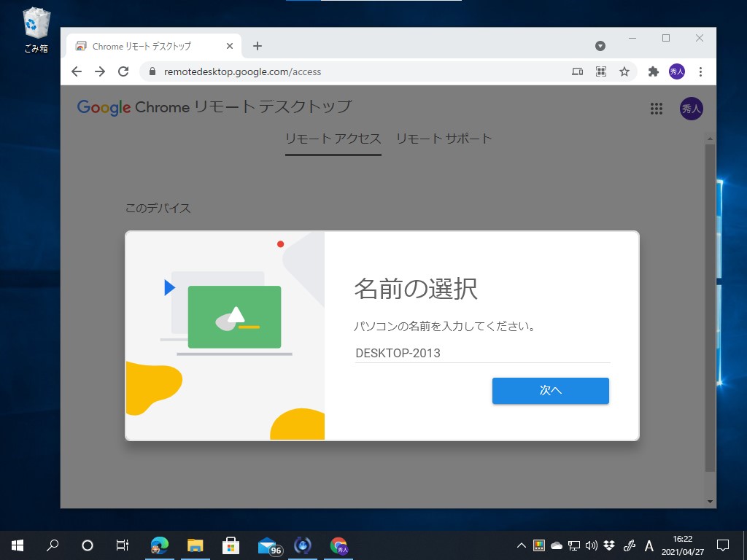Image resolution: width=747 pixels, height=560 pixels.
Task: Expand hidden icons in the system tray
Action: (x=521, y=545)
